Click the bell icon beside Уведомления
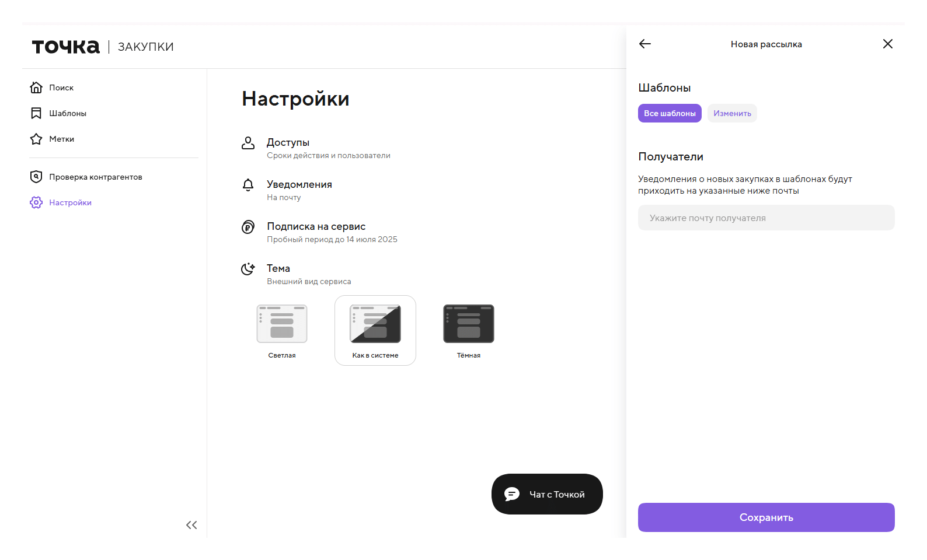The height and width of the screenshot is (560, 927). click(248, 185)
